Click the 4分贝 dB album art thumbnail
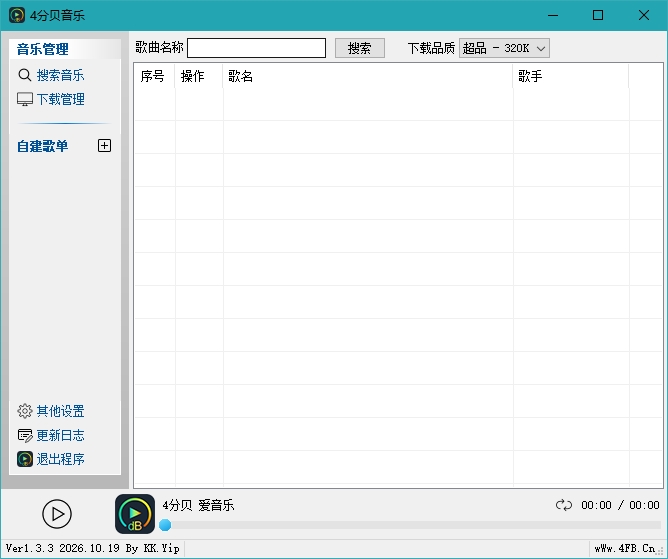 [135, 513]
